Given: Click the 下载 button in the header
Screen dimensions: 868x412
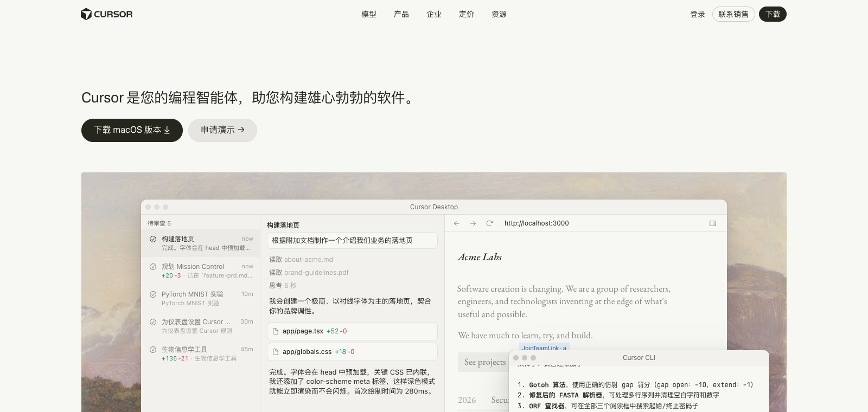Looking at the screenshot, I should (x=773, y=14).
